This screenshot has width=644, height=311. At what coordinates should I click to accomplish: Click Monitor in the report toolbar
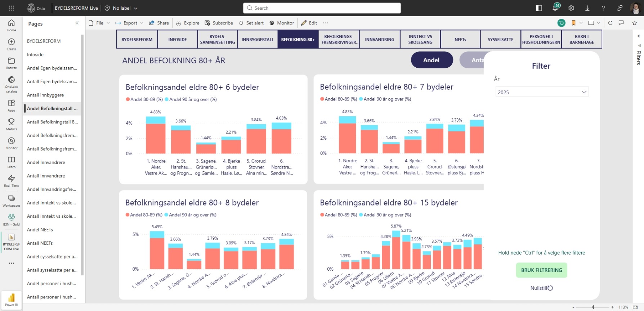coord(282,23)
